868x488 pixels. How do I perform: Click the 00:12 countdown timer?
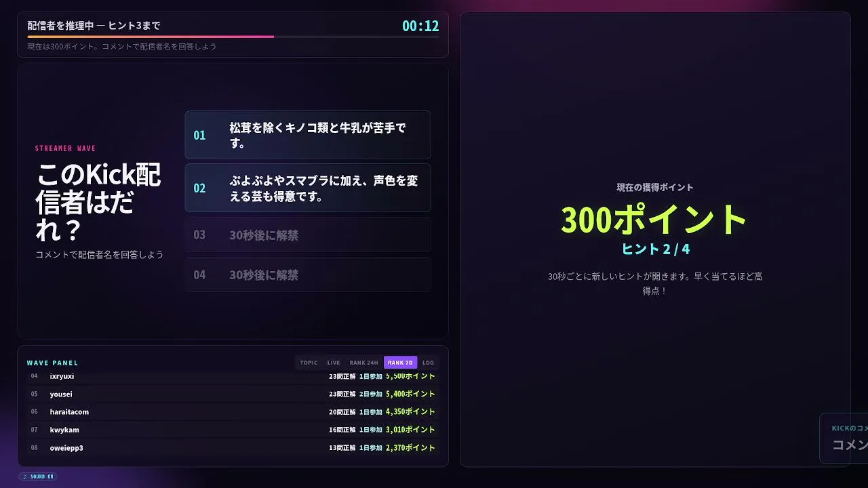pyautogui.click(x=420, y=26)
